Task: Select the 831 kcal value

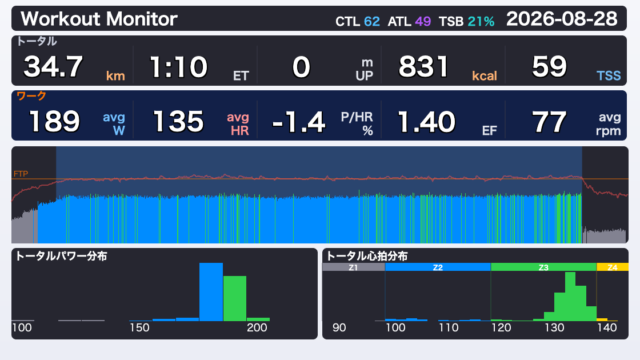Action: [x=447, y=67]
